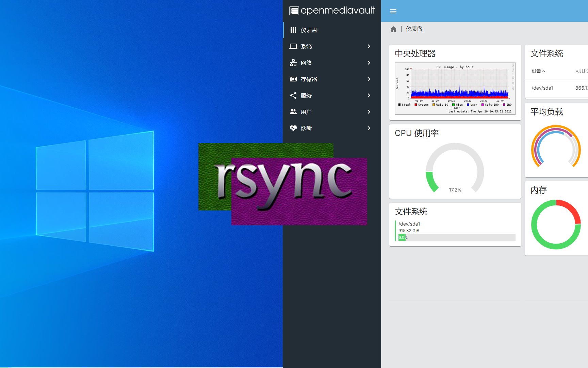Open the 系统 menu item
Viewport: 588px width, 368px height.
tap(332, 46)
